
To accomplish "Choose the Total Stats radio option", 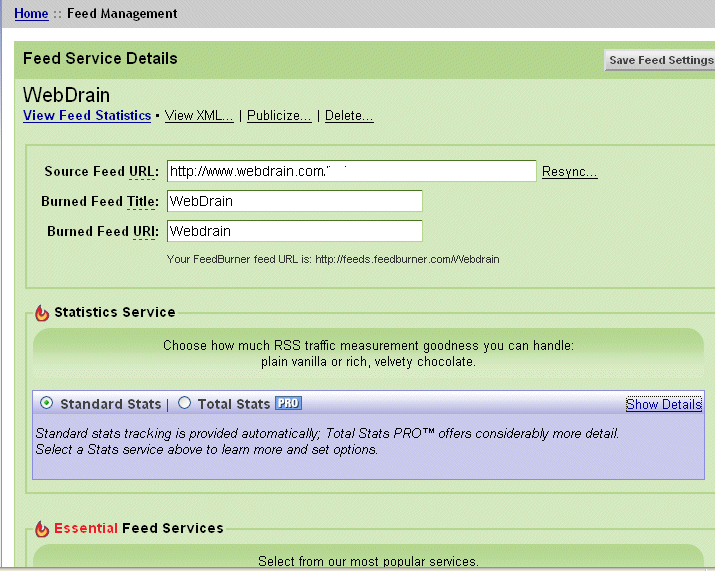I will pyautogui.click(x=184, y=403).
